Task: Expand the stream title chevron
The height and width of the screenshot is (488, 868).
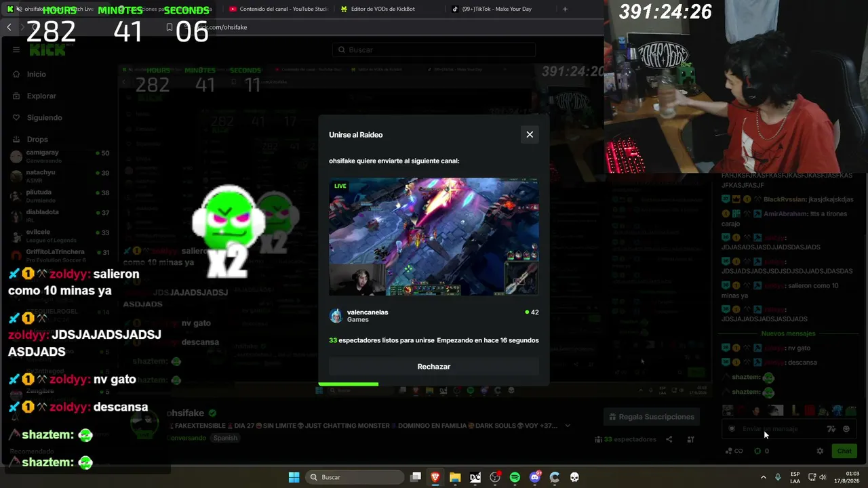Action: 568,426
